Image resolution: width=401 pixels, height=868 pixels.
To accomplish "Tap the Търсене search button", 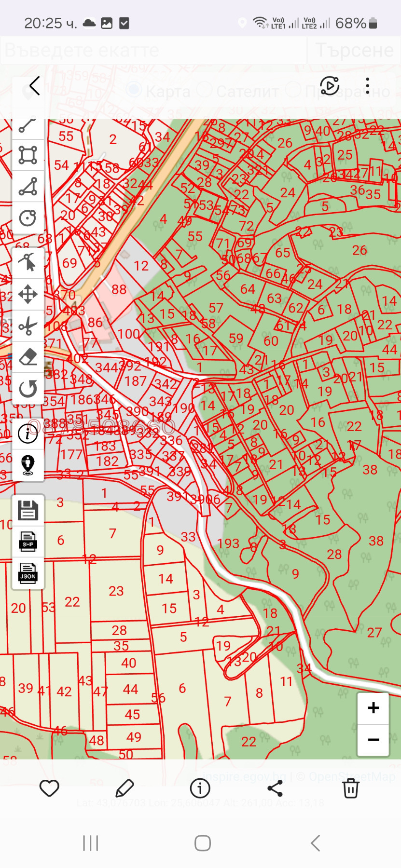I will (x=354, y=50).
